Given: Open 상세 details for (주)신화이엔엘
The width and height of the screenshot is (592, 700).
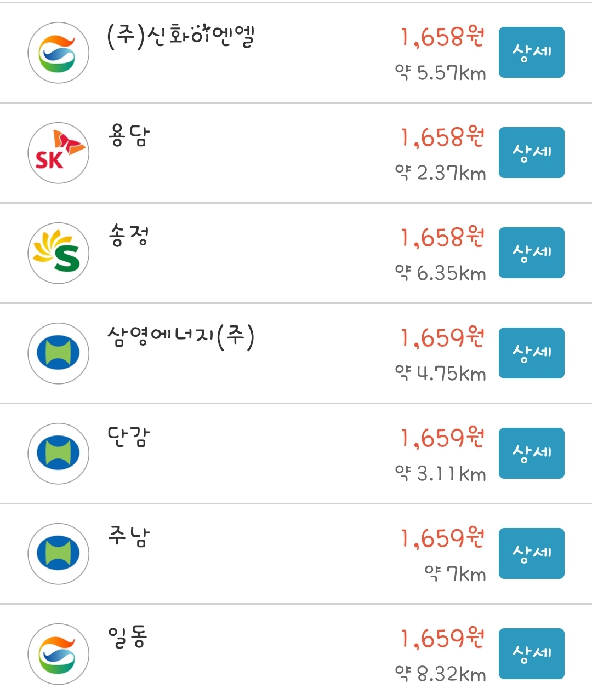Looking at the screenshot, I should pos(532,53).
